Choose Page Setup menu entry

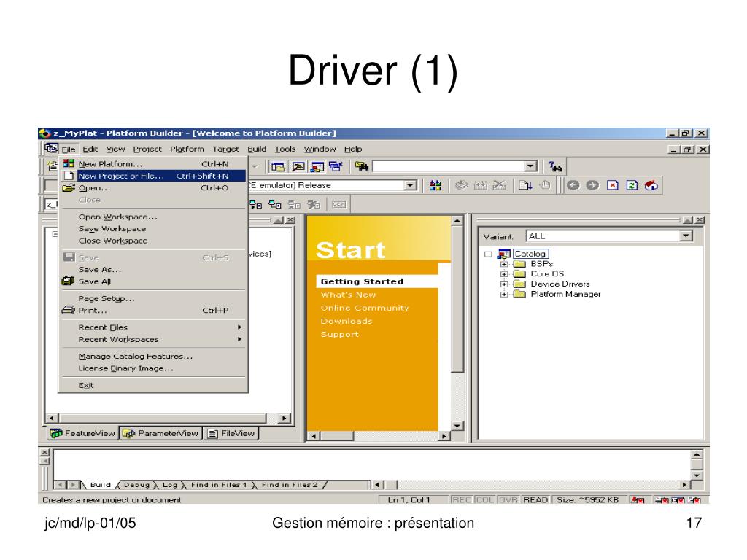(x=153, y=298)
